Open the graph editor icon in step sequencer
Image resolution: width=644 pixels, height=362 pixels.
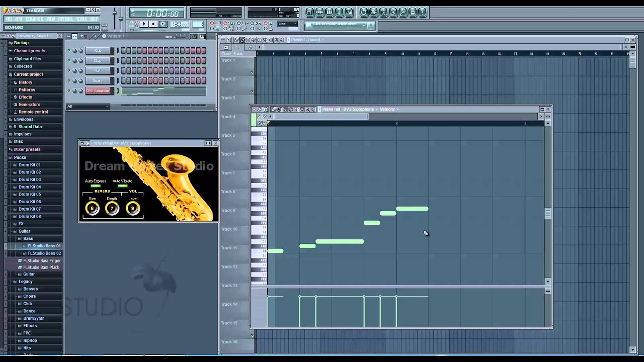194,36
